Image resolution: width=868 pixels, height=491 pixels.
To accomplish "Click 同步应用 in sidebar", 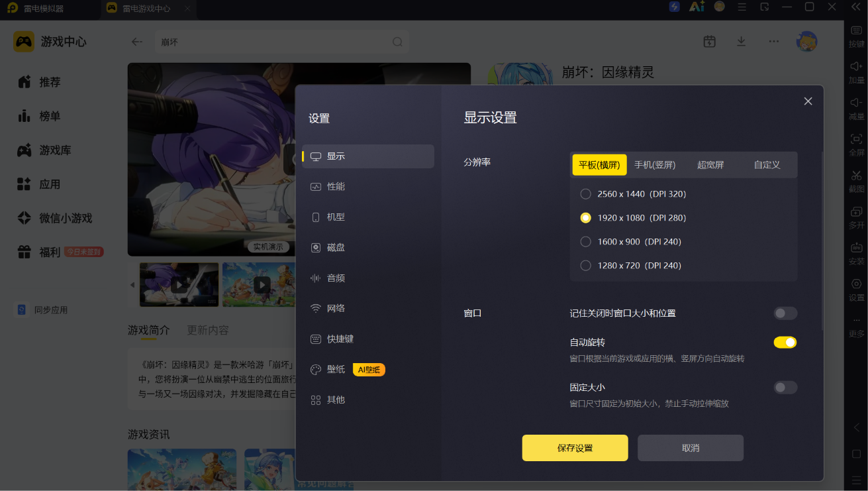I will 42,310.
